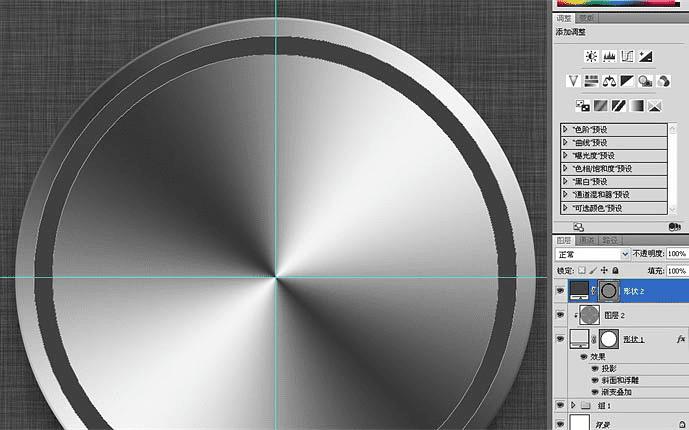Expand the "通道混和器"预设 list
This screenshot has width=689, height=430.
pyautogui.click(x=566, y=194)
